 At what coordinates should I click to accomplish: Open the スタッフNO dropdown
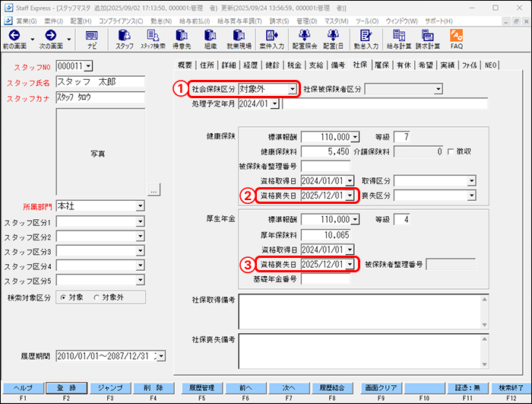click(x=88, y=66)
